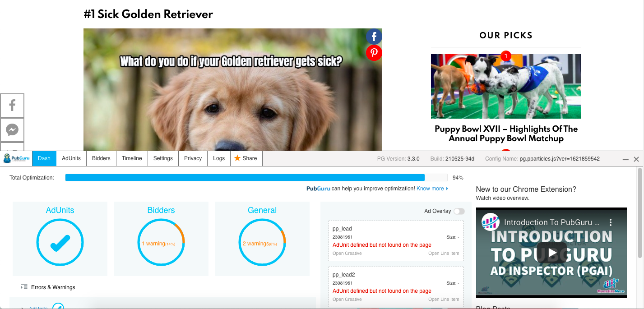Expand the Know more arrow link
Screen dimensions: 644x309
(x=432, y=189)
